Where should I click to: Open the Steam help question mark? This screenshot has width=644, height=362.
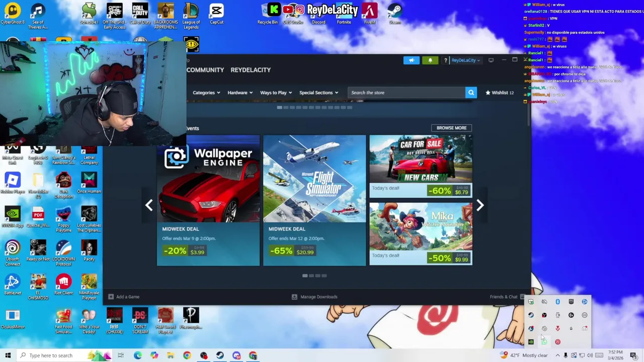tap(445, 60)
